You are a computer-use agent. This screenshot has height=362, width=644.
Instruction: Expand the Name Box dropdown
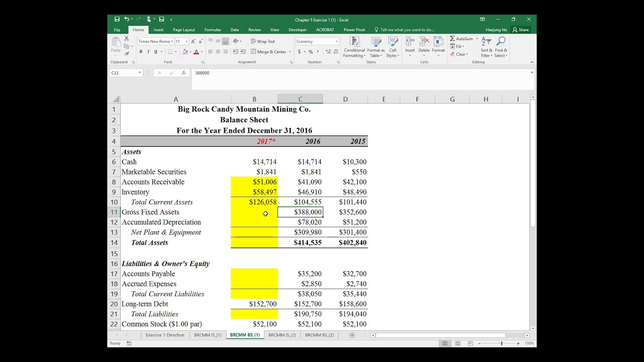tap(140, 73)
